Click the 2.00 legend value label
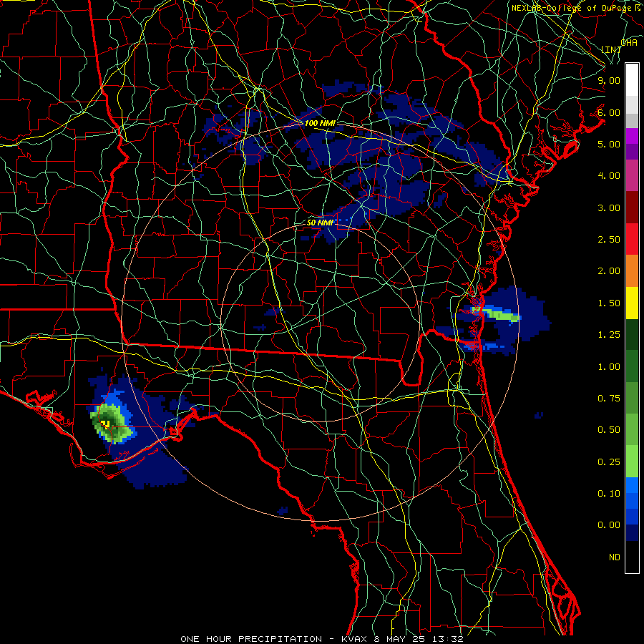This screenshot has width=644, height=644. tap(609, 271)
